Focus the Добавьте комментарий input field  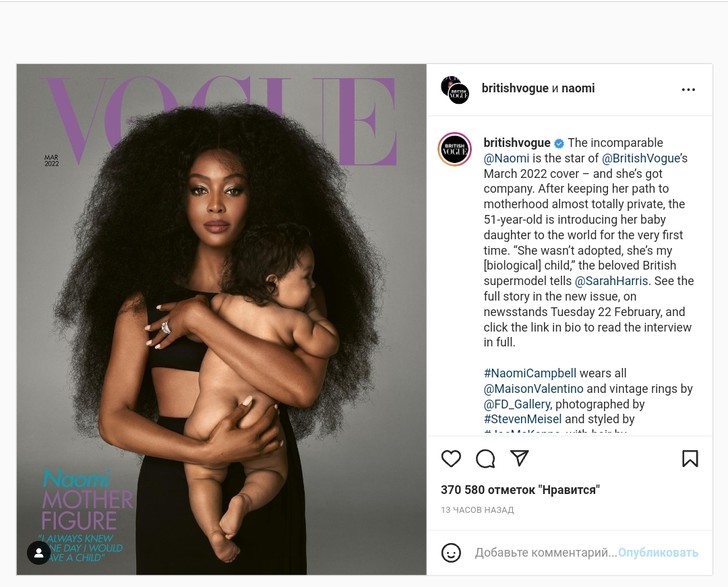coord(546,553)
